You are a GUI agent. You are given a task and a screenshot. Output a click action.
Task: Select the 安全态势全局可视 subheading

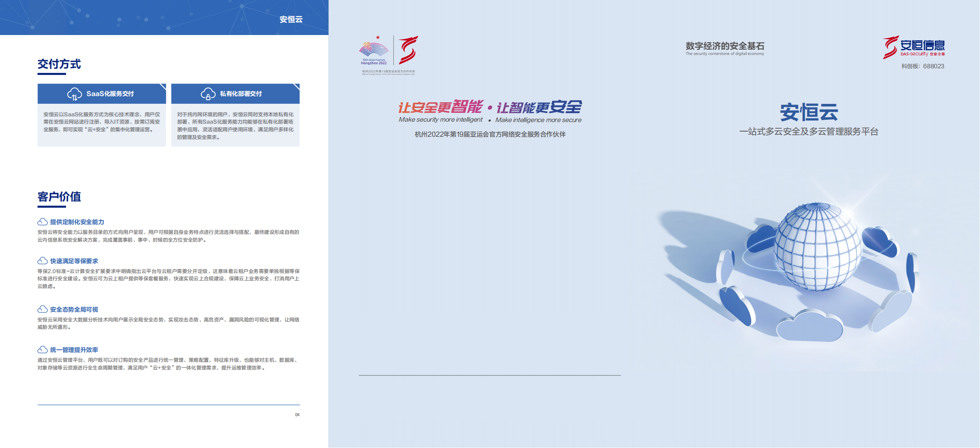[74, 310]
